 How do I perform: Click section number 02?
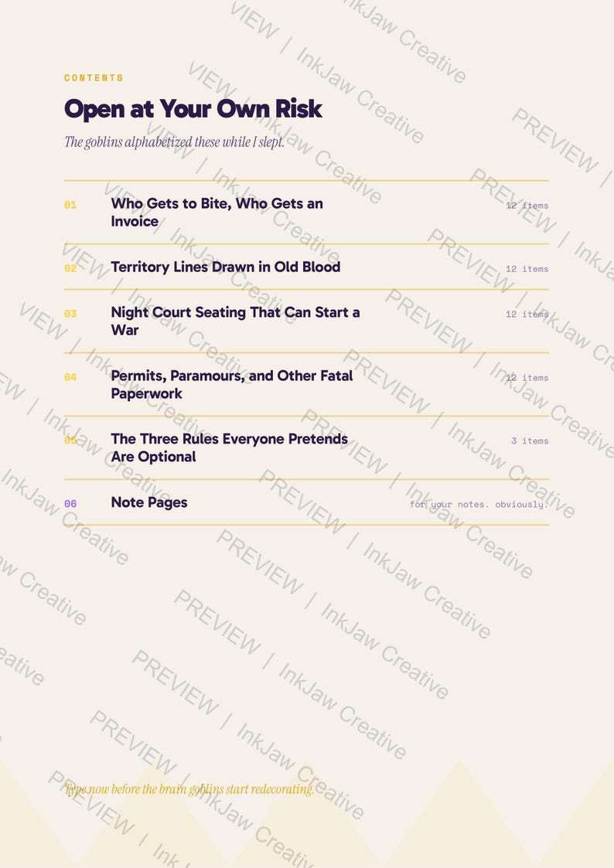point(70,268)
